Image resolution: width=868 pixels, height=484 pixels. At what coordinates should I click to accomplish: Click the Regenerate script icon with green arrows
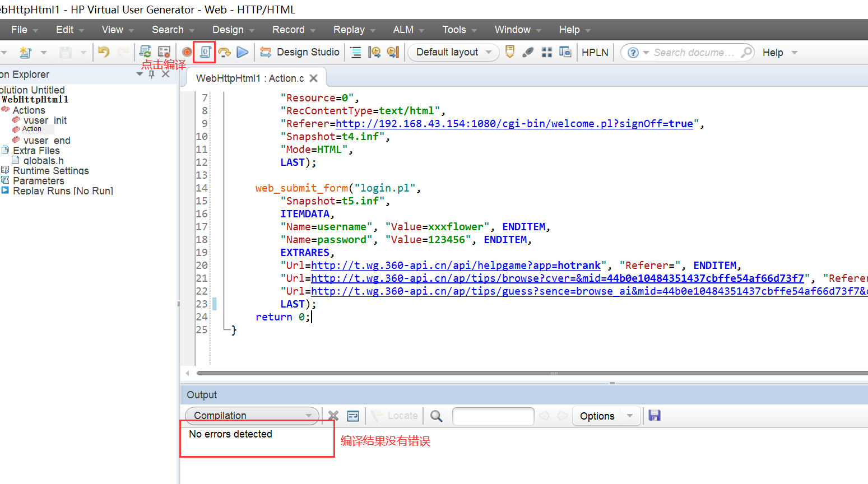tap(145, 52)
